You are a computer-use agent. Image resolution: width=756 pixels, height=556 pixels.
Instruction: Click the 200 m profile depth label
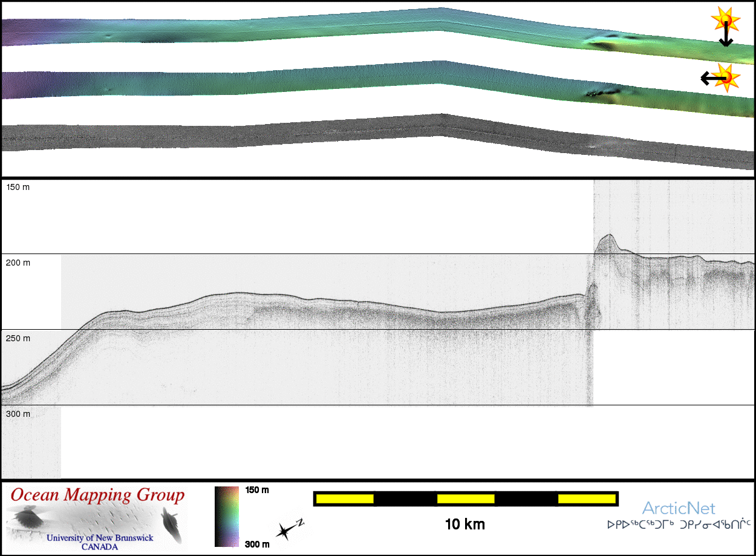[x=18, y=263]
